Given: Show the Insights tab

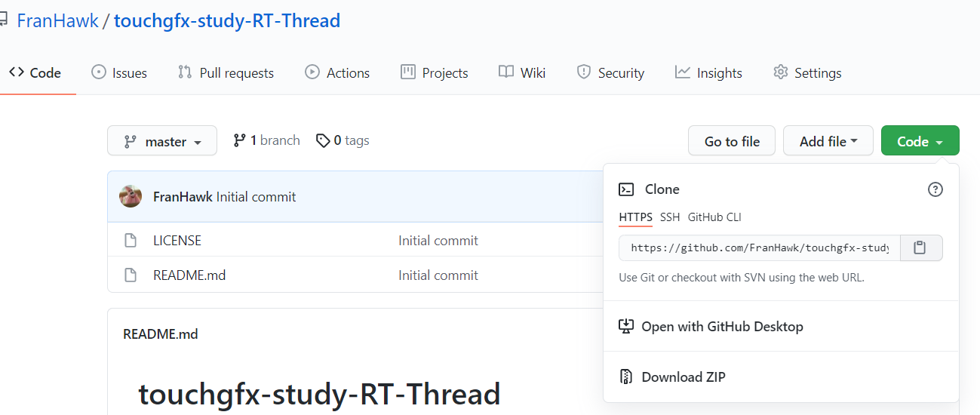Looking at the screenshot, I should pos(708,72).
